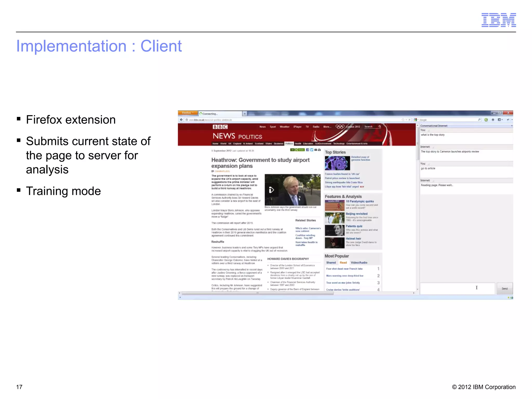Bookmark page with the star icon
Image resolution: width=532 pixels, height=399 pixels.
click(x=403, y=120)
